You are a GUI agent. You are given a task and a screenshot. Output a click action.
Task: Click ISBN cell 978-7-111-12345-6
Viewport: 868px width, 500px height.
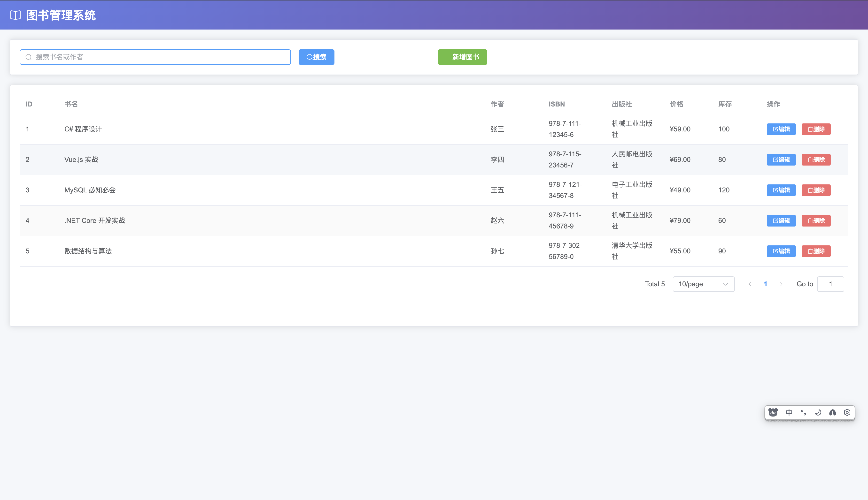[x=565, y=129]
